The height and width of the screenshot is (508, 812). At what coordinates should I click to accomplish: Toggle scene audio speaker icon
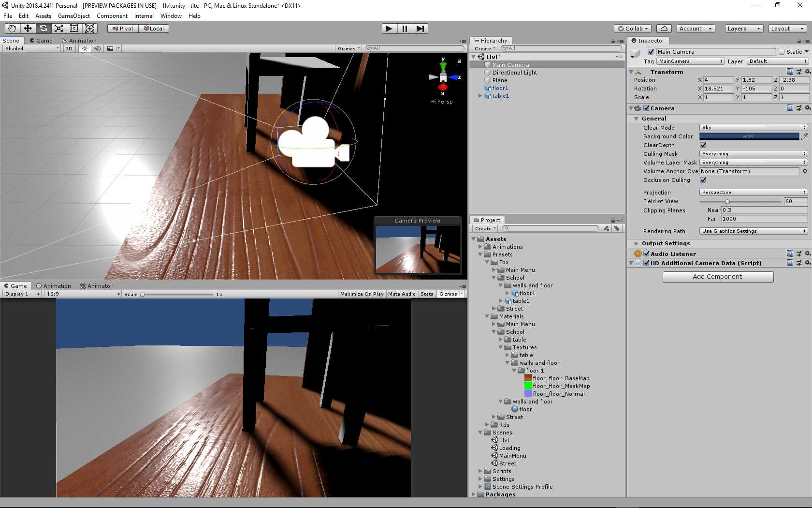click(97, 48)
